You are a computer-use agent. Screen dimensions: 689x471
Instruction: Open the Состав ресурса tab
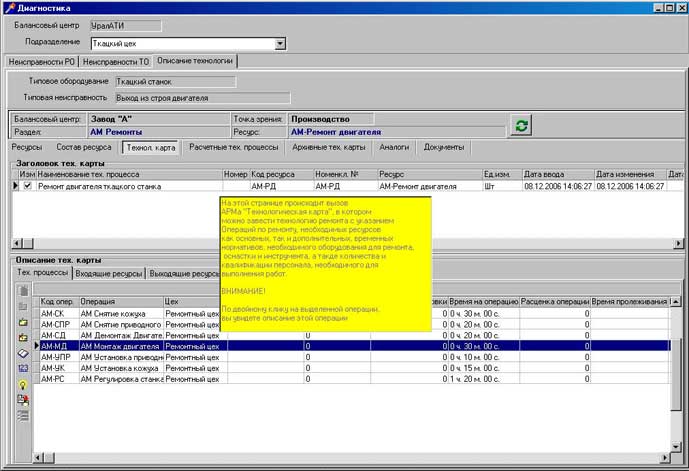pos(84,147)
